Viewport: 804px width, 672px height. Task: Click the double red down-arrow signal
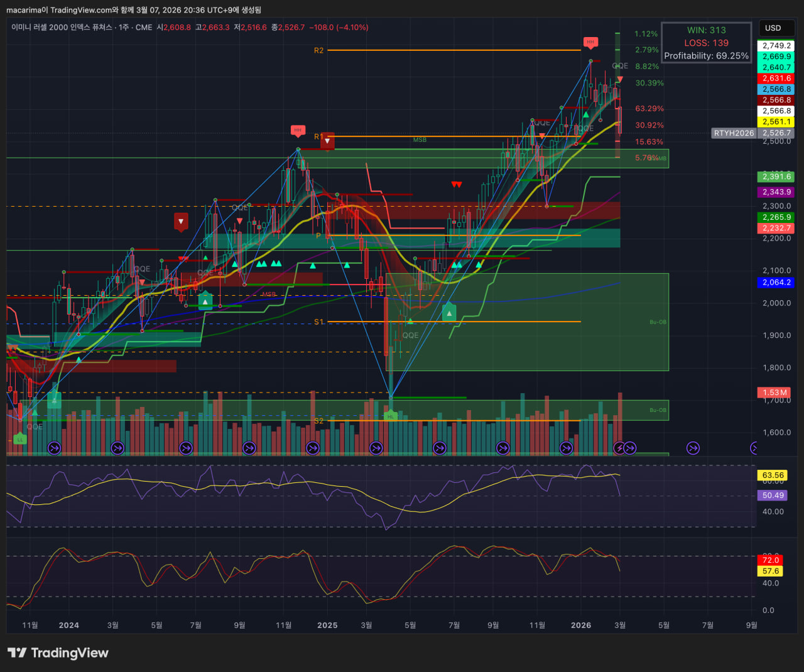[x=457, y=185]
